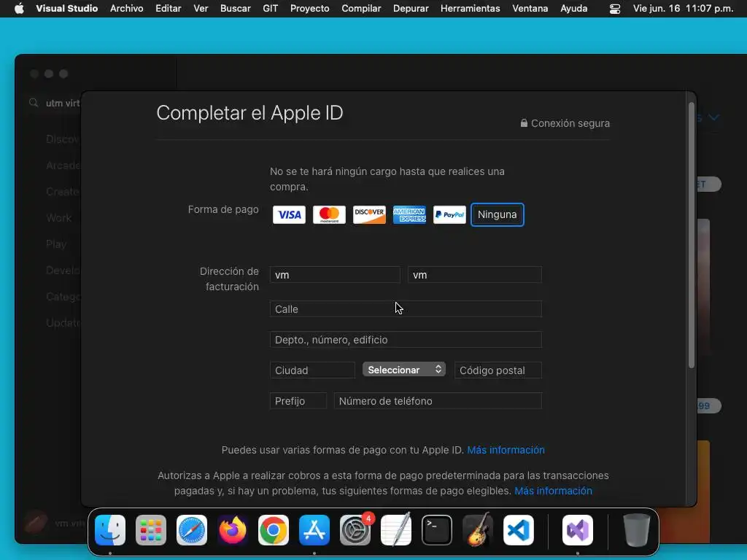This screenshot has height=560, width=747.
Task: Focus the Ciudad field
Action: pyautogui.click(x=312, y=370)
